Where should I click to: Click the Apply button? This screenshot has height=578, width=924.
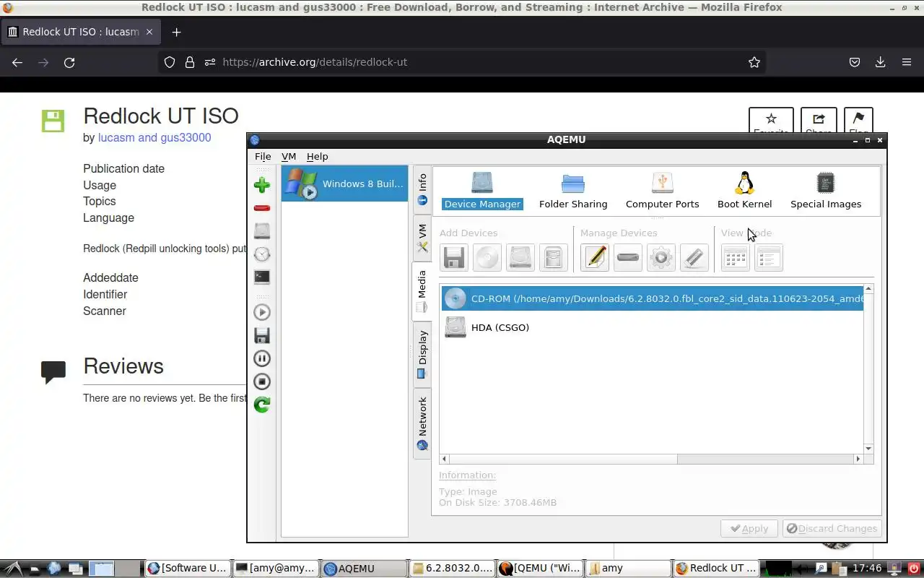point(749,528)
